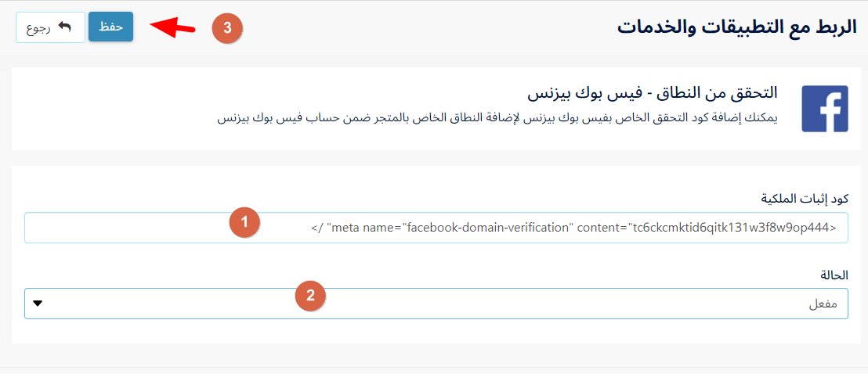
Task: Click the numbered marker 2 circle
Action: pyautogui.click(x=310, y=296)
